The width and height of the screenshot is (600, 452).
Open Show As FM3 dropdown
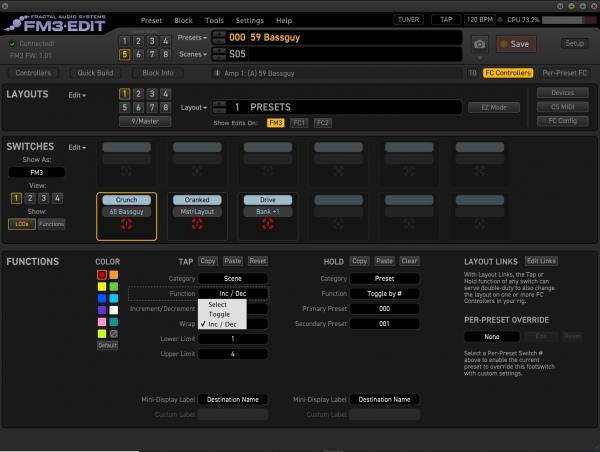pos(37,173)
